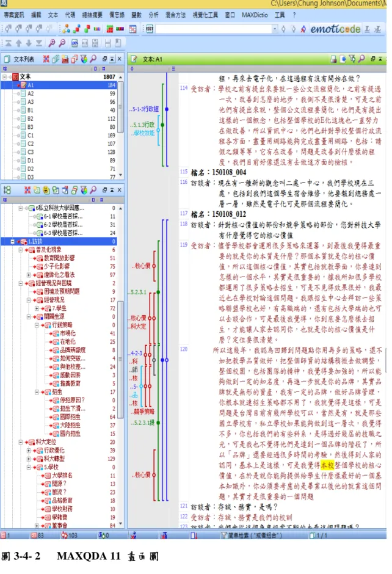Screen dimensions: 392x574
Task: Click undock button on code system panel
Action: click(104, 190)
